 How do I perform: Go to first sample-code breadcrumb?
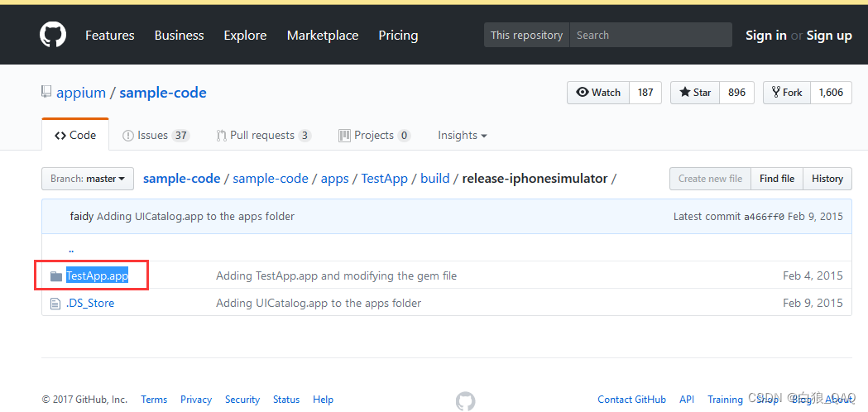[x=181, y=179]
